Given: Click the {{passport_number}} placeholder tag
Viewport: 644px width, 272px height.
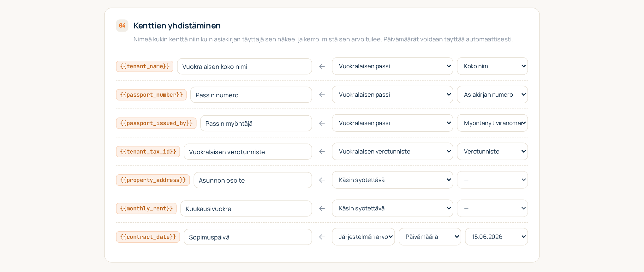Looking at the screenshot, I should point(151,95).
